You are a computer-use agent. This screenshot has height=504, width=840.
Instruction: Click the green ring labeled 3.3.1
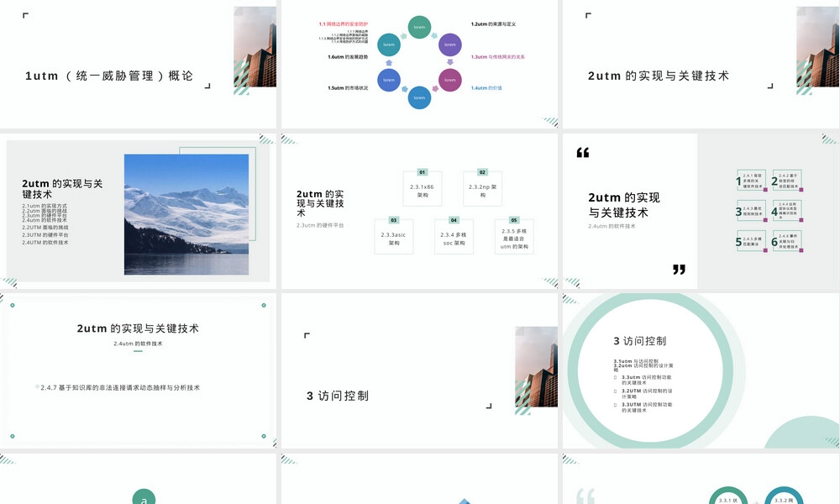pos(728,496)
